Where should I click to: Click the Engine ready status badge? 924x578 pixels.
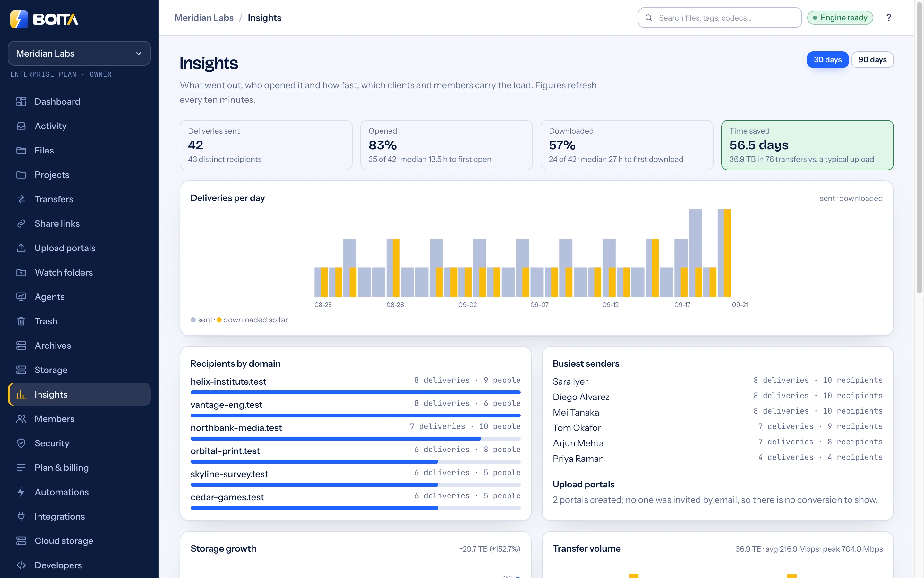[x=840, y=18]
